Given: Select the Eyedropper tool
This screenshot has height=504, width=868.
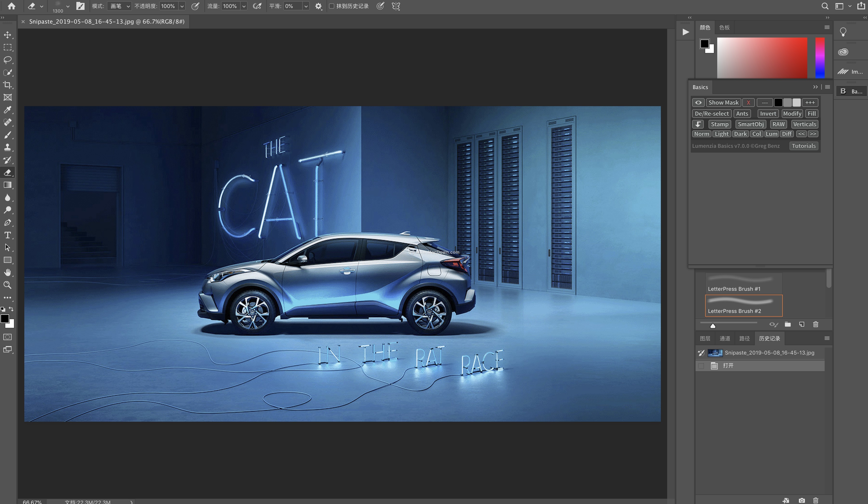Looking at the screenshot, I should 7,110.
